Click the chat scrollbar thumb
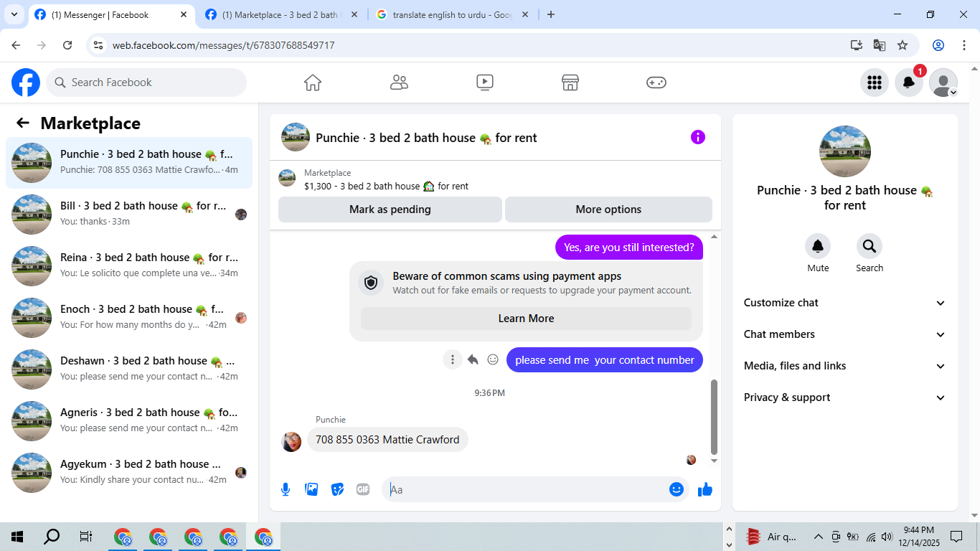 click(714, 417)
